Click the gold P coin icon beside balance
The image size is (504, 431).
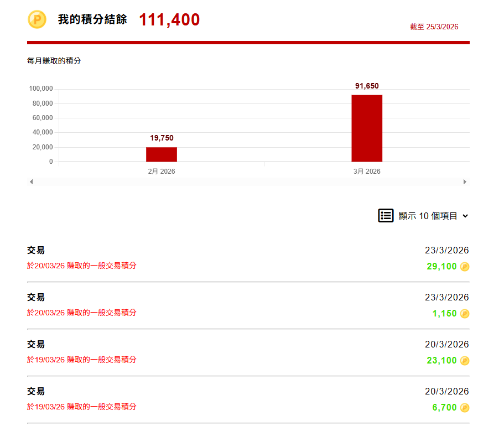37,19
